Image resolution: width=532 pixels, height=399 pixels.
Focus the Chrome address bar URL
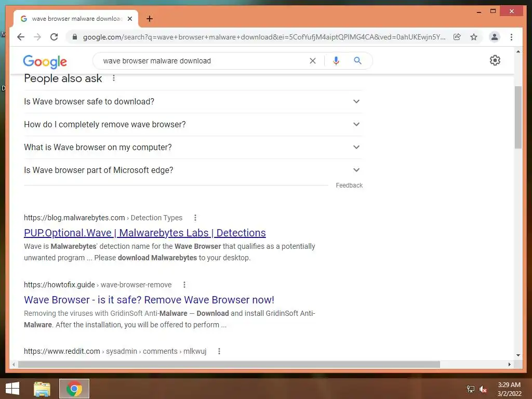[x=264, y=37]
